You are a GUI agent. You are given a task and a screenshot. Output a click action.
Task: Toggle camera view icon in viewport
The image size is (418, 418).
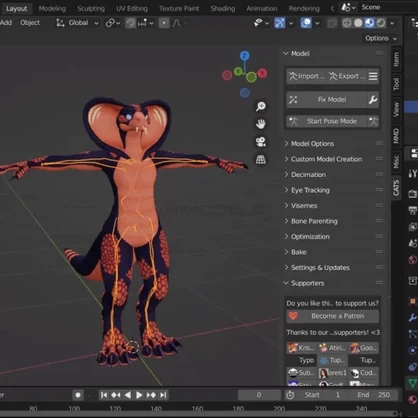pyautogui.click(x=261, y=142)
